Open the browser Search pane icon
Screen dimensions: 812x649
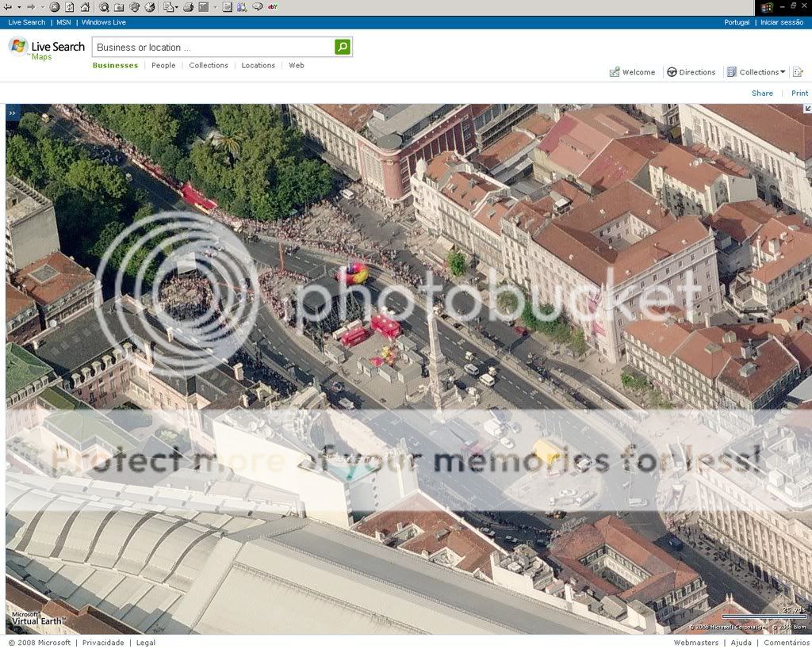104,7
